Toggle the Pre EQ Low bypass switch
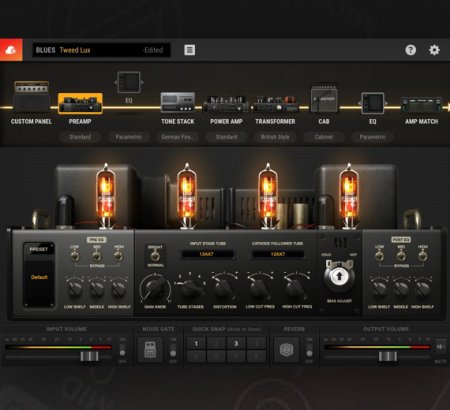This screenshot has height=410, width=450. 75,256
